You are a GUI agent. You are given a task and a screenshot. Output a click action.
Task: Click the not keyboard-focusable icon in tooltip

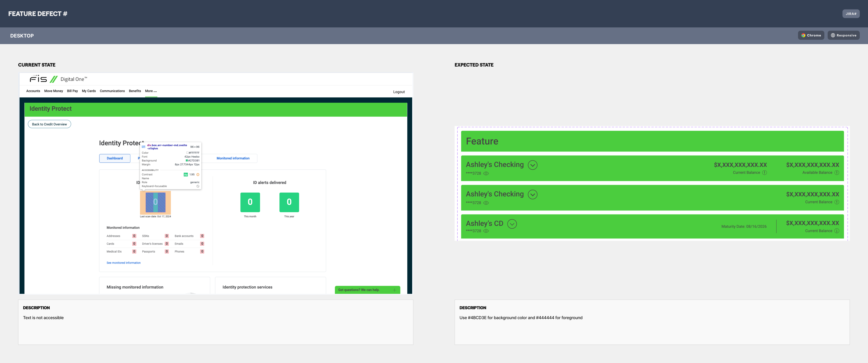198,186
